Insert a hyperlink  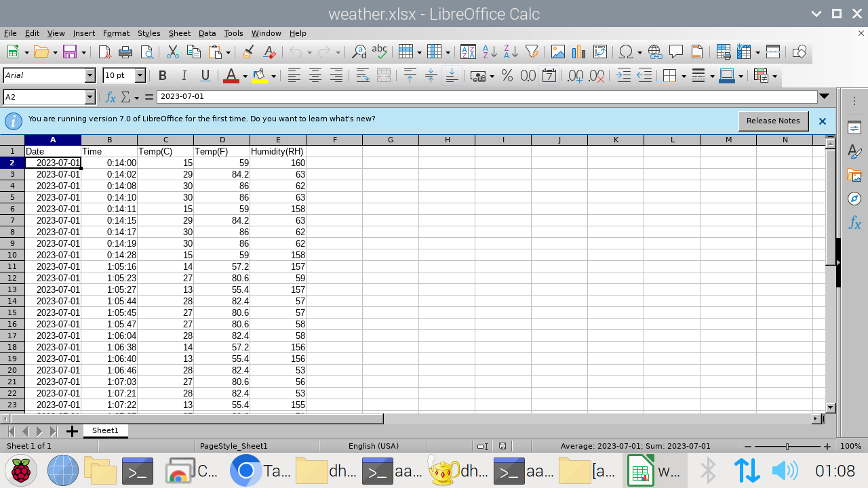655,52
